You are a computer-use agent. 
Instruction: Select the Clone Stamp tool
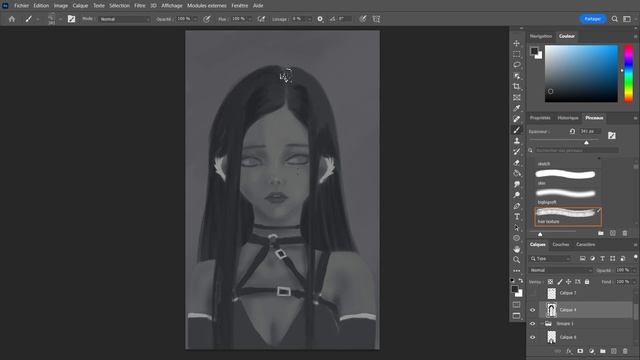(x=517, y=141)
